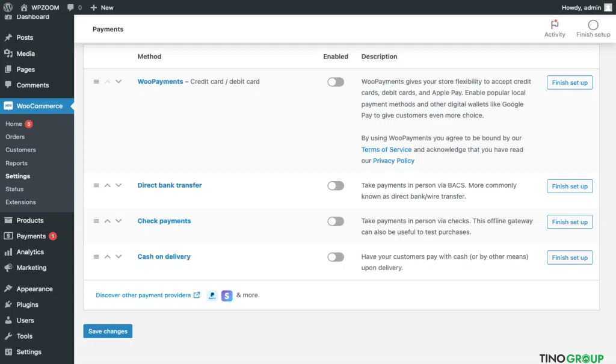Open the Terms of Service link
This screenshot has width=616, height=364.
pos(386,149)
